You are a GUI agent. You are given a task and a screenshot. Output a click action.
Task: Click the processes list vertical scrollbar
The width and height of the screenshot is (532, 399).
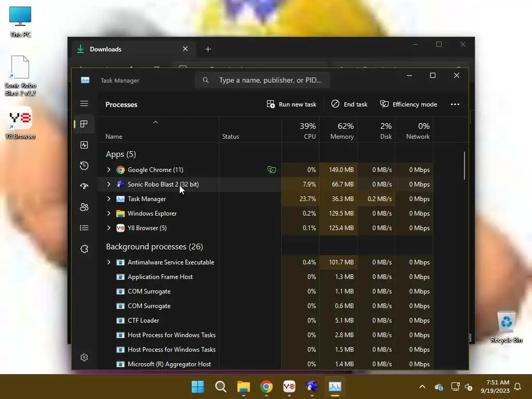point(464,166)
